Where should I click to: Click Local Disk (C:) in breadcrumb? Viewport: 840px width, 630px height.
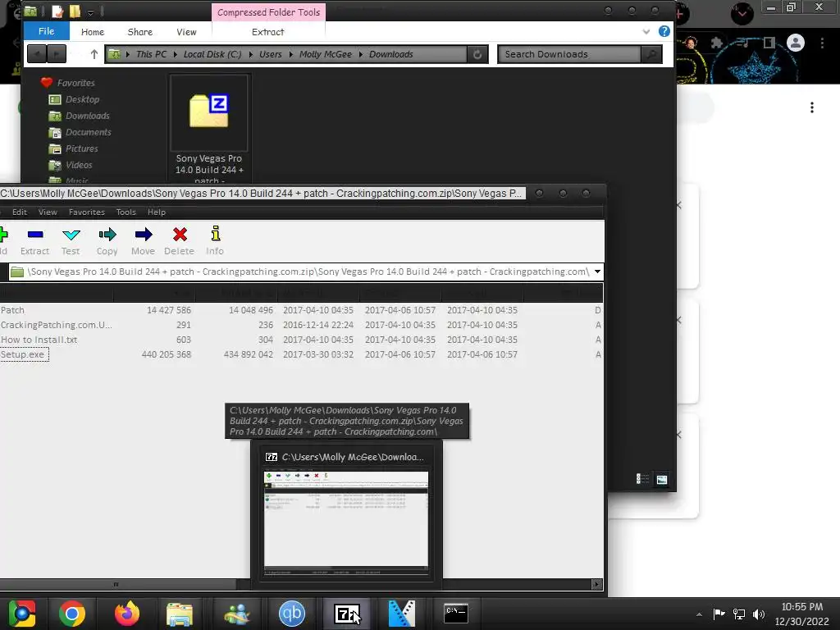pos(212,54)
